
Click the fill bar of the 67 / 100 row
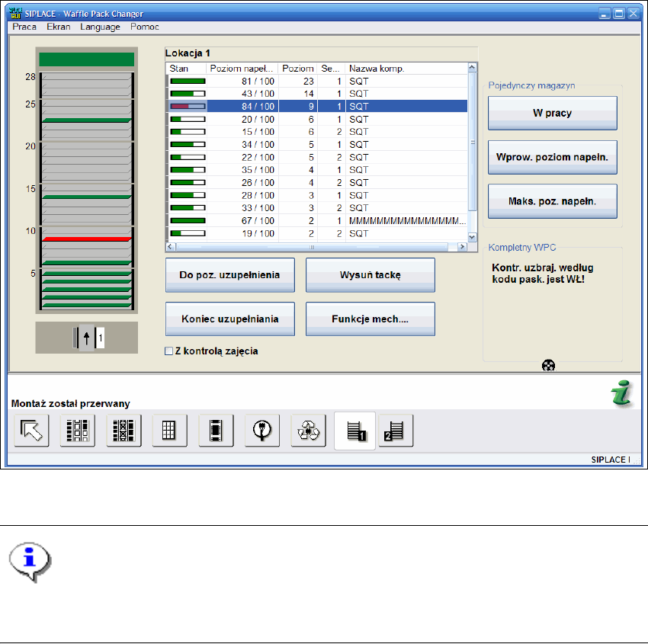(188, 221)
